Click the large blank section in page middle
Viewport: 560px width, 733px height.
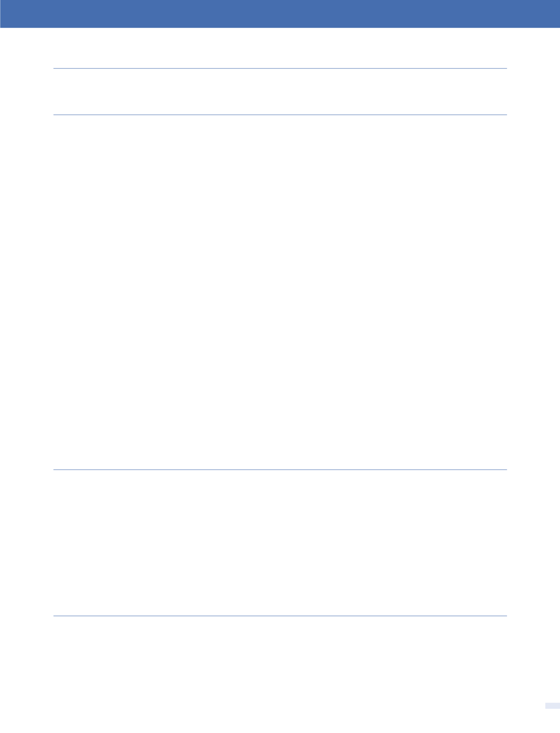coord(280,292)
